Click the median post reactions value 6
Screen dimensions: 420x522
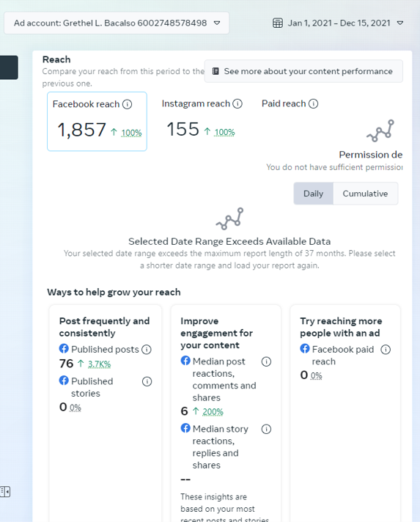[x=185, y=411]
